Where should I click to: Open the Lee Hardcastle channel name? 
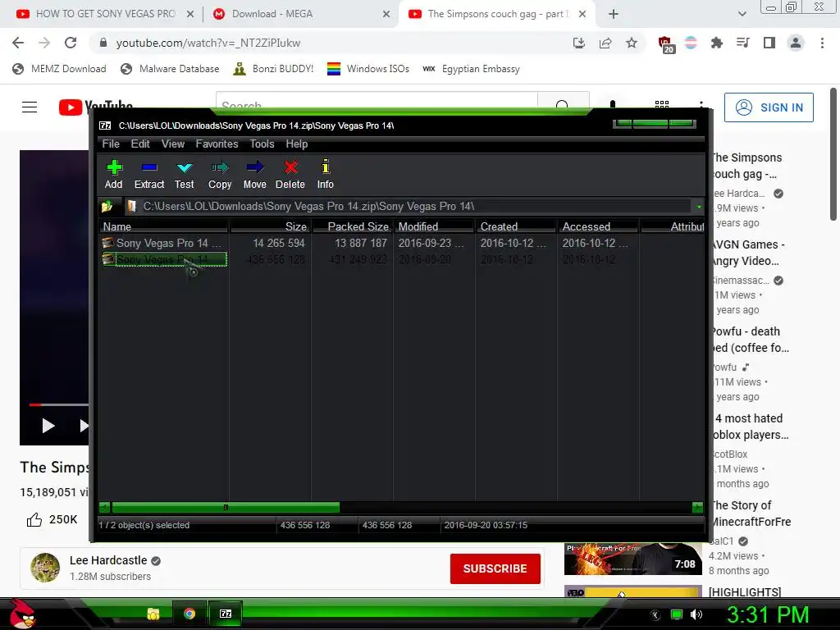tap(108, 560)
